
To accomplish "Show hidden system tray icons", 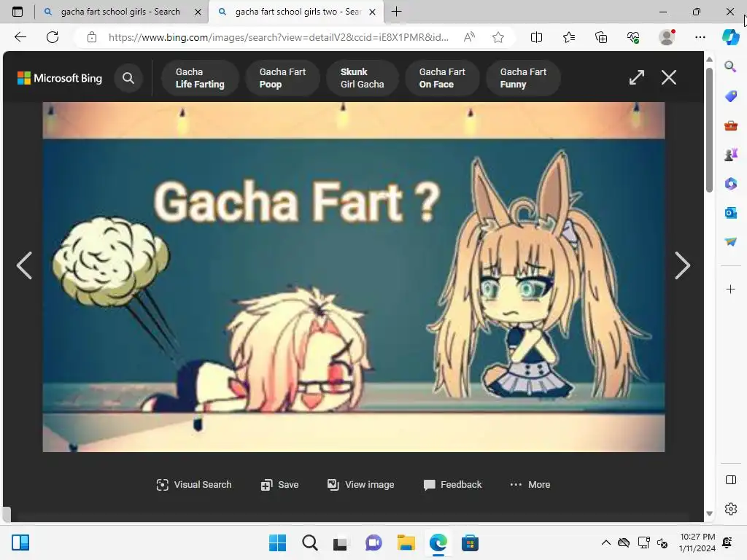I will click(x=606, y=542).
